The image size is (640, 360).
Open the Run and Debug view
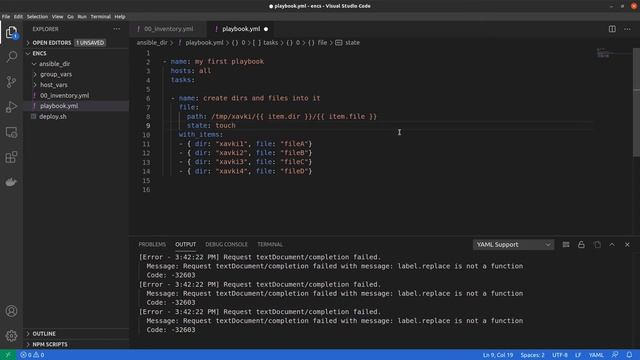[11, 107]
